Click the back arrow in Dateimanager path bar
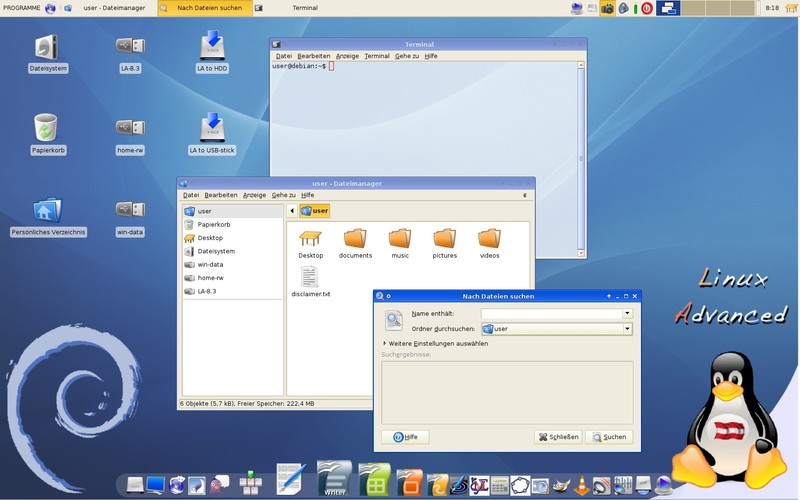 pyautogui.click(x=292, y=211)
